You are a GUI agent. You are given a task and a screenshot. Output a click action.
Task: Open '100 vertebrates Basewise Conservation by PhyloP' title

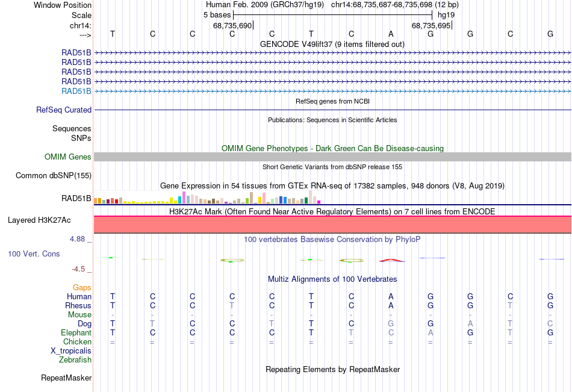click(x=332, y=240)
